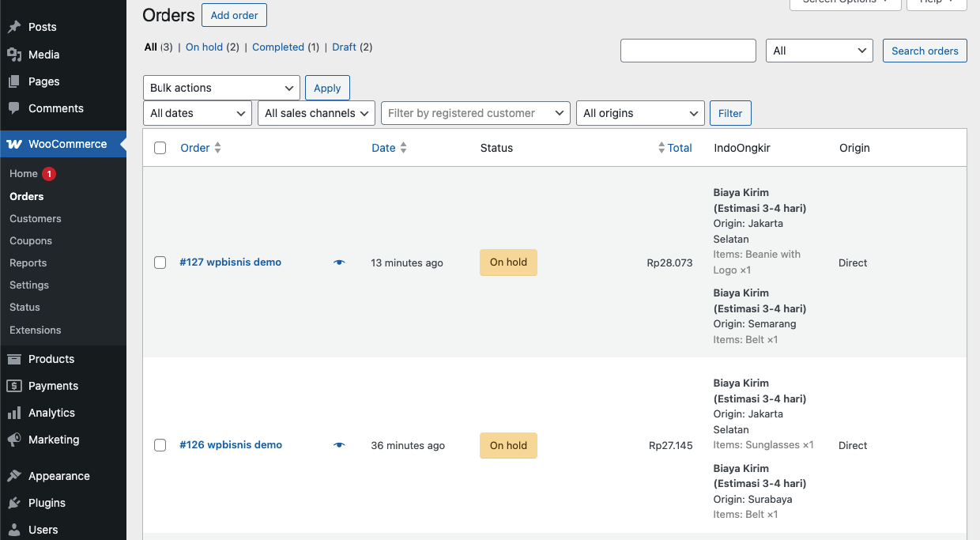Tick the checkbox for order #127

point(160,262)
